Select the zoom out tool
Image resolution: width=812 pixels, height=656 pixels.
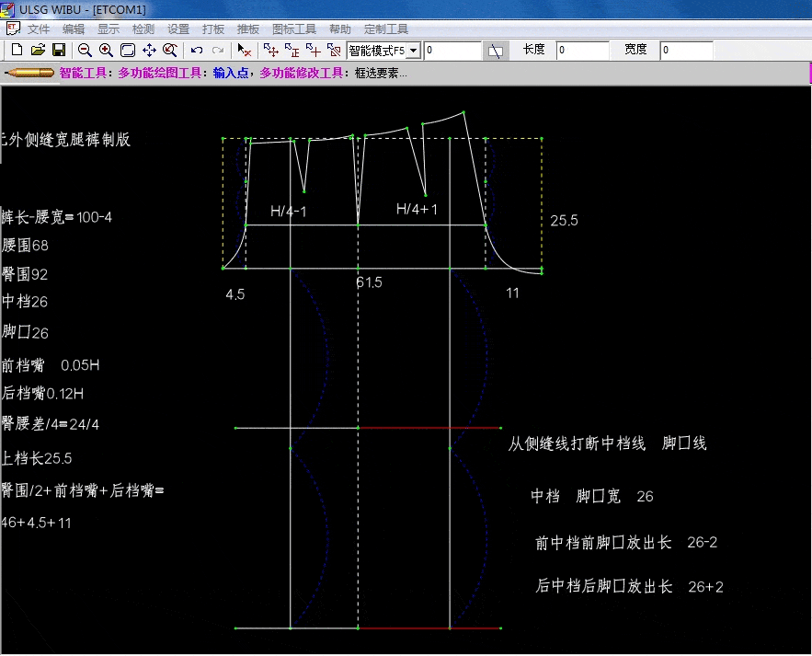coord(85,50)
